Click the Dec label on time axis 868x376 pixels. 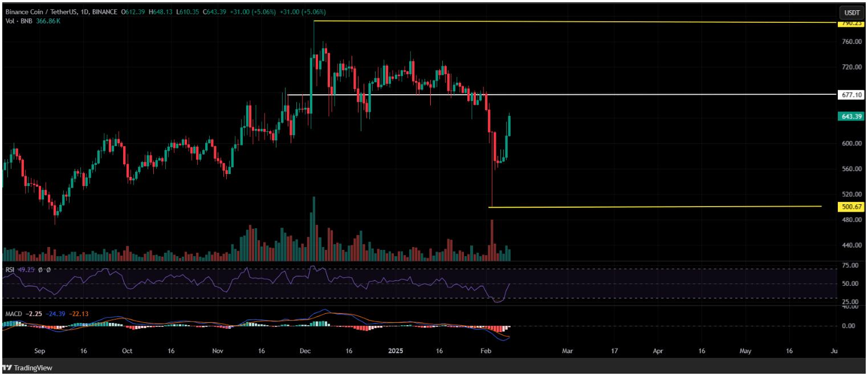tap(305, 351)
